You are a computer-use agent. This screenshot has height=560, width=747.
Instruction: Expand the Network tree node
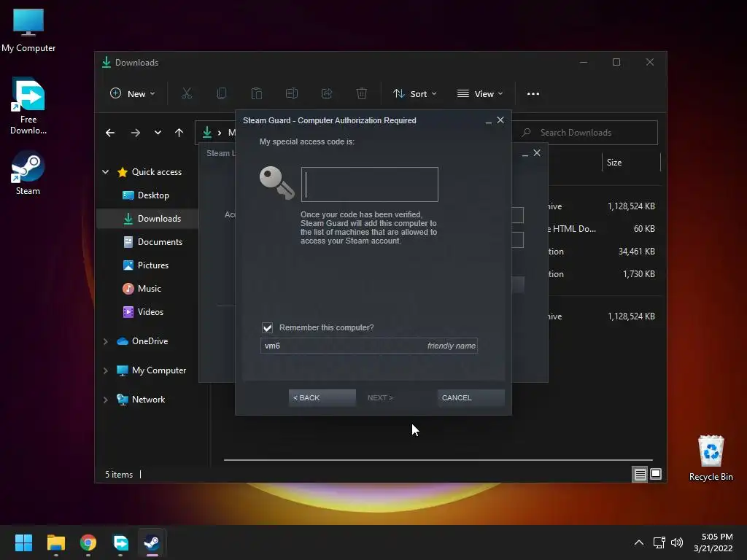pos(105,400)
